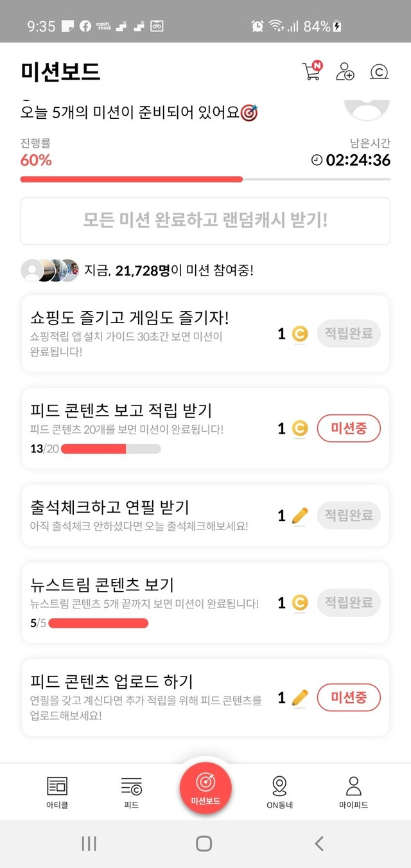Screen dimensions: 411x868
Task: Go to the 마이피드 tab
Action: 354,792
